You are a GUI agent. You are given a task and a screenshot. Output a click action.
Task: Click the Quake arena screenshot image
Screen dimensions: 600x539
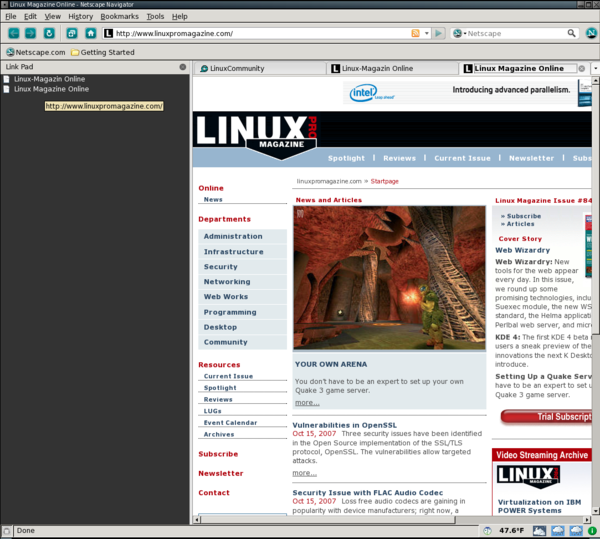click(390, 278)
